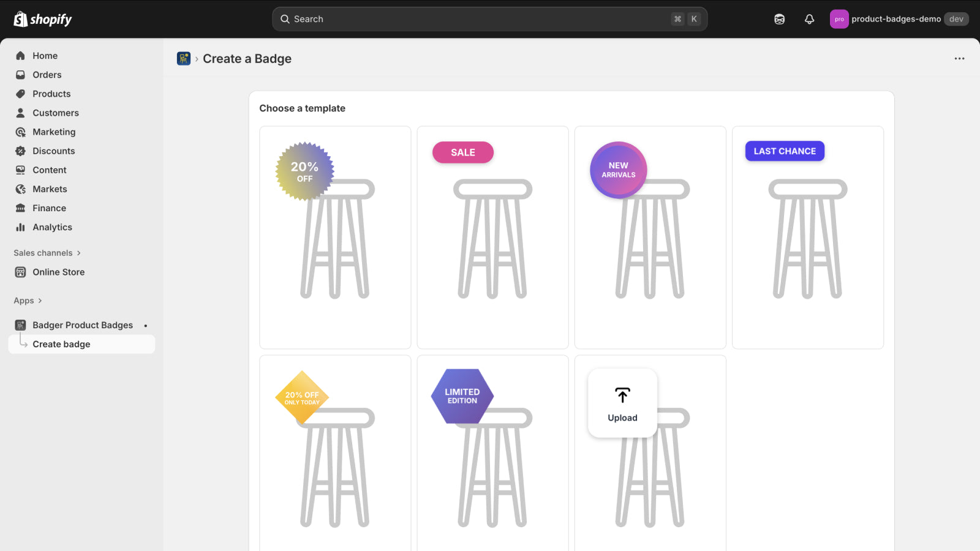Expand the Sales channels section
The height and width of the screenshot is (551, 980).
coord(43,252)
